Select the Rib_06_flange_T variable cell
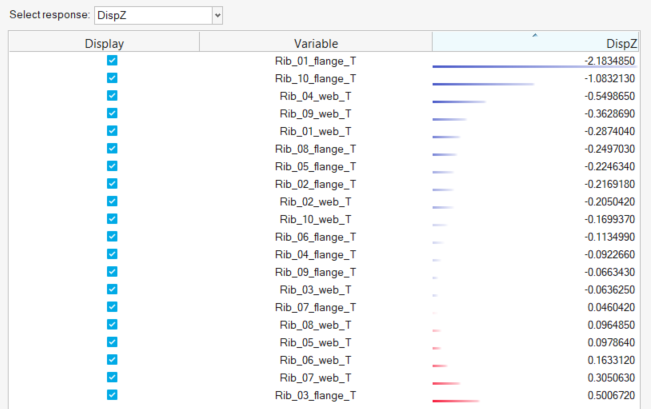 pyautogui.click(x=315, y=237)
